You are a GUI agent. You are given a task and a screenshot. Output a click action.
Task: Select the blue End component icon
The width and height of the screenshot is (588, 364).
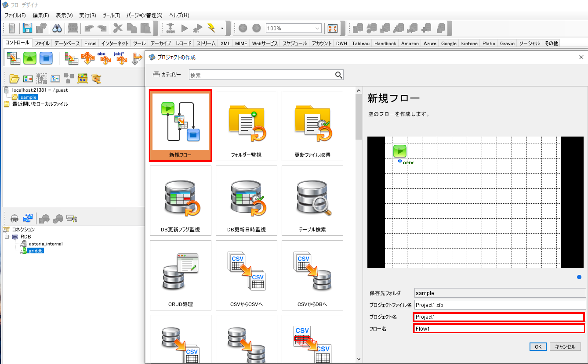tap(46, 58)
